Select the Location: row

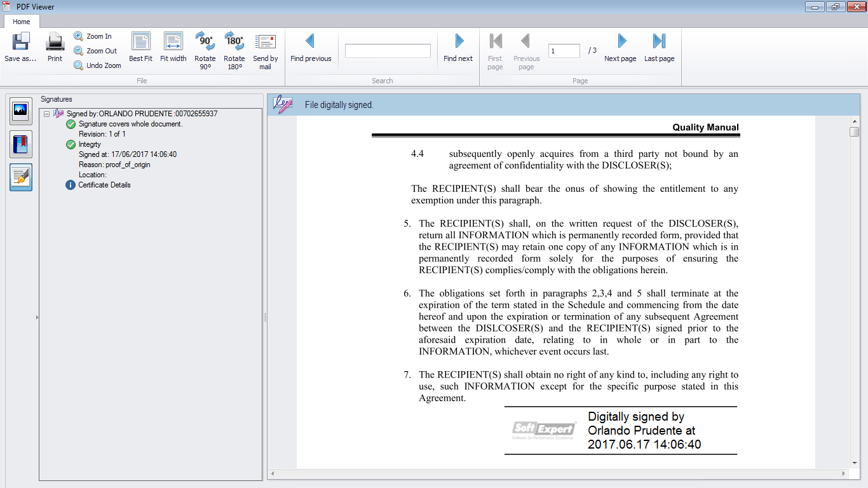pos(93,175)
